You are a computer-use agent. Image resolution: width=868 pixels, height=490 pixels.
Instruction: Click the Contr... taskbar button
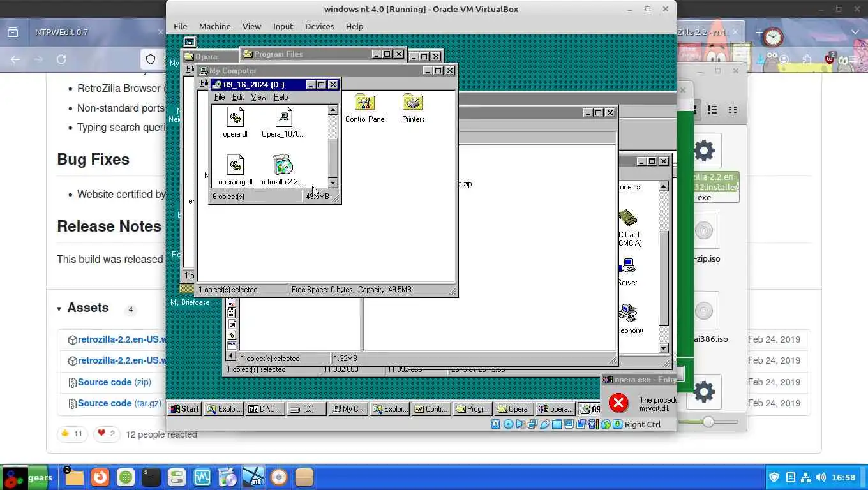[x=431, y=409]
